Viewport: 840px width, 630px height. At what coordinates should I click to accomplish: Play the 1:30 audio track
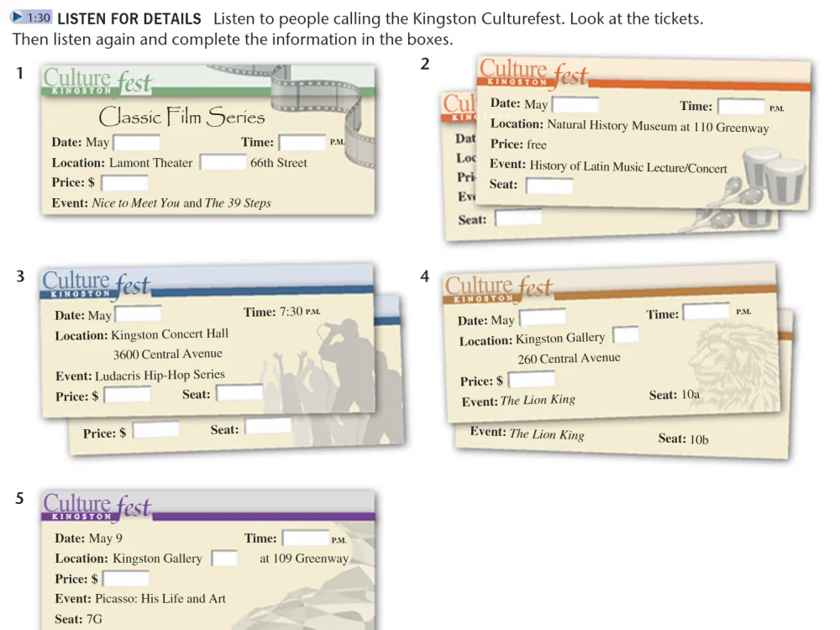coord(32,18)
